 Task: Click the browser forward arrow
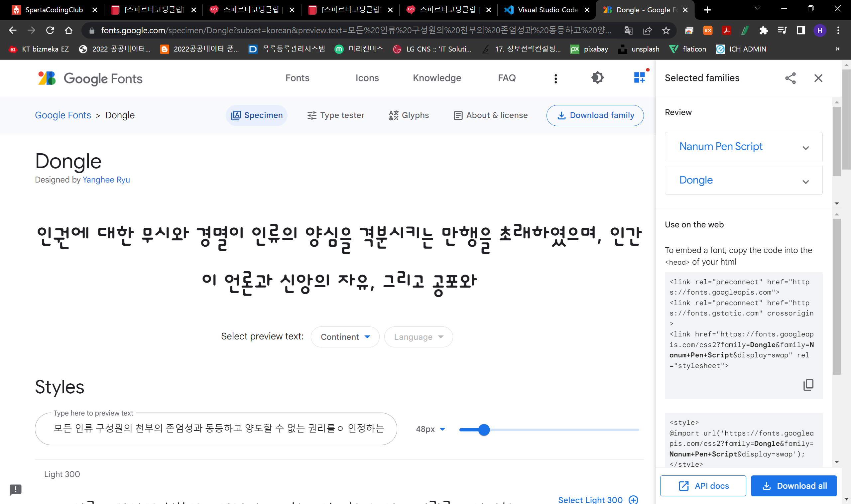(31, 30)
